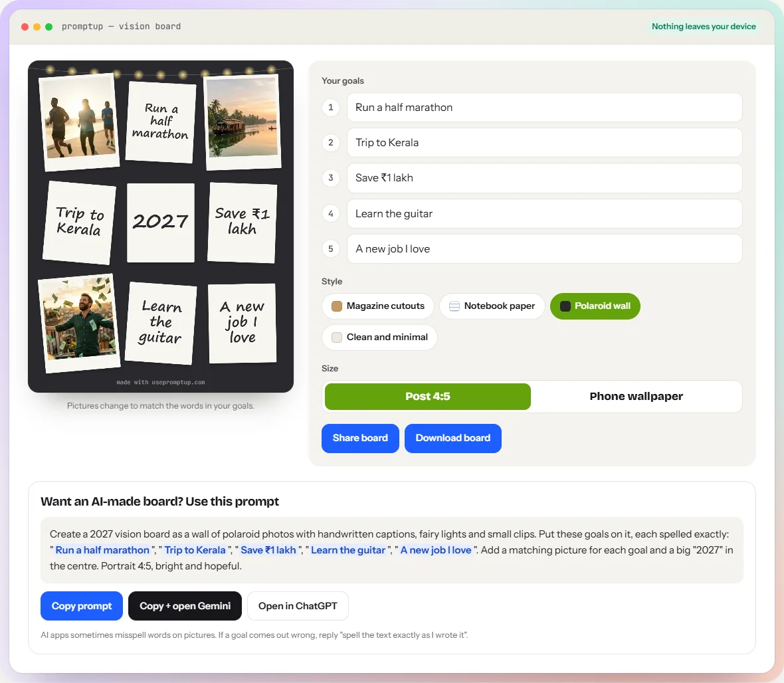Pick the Clean and minimal style
The width and height of the screenshot is (784, 683).
coord(379,338)
